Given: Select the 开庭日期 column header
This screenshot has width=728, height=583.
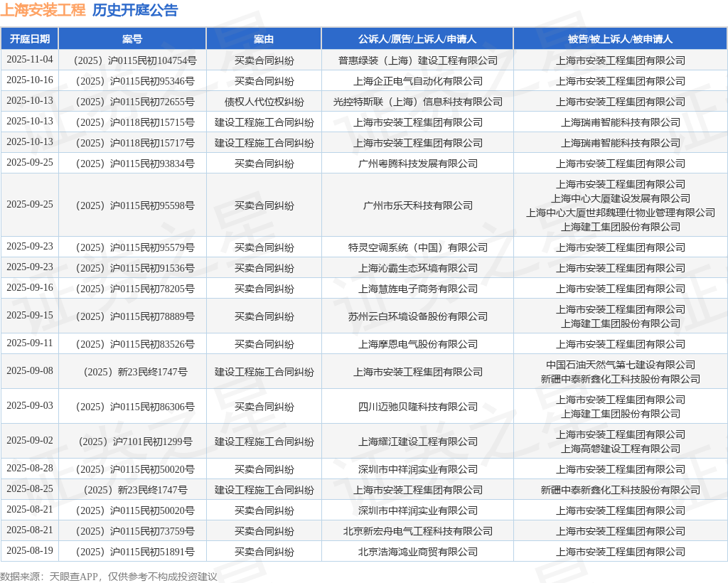Looking at the screenshot, I should click(x=30, y=39).
